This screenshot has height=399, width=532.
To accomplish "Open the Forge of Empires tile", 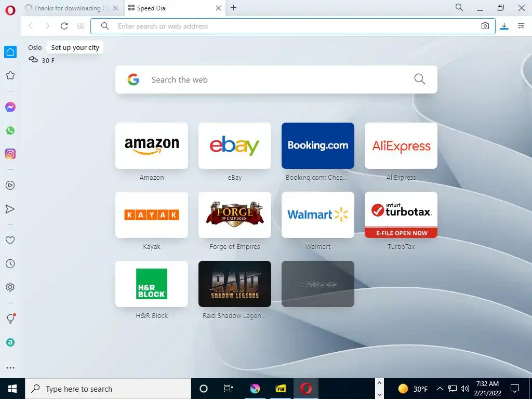I will 235,215.
